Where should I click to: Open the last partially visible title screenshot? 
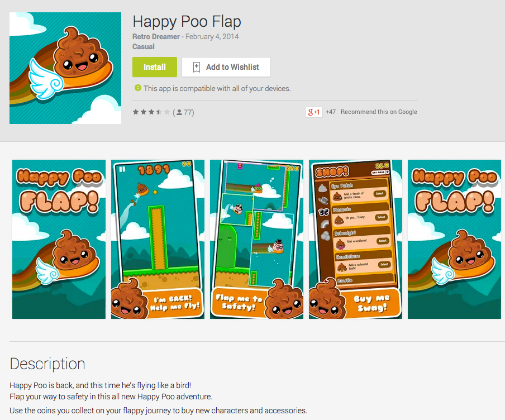tap(454, 239)
